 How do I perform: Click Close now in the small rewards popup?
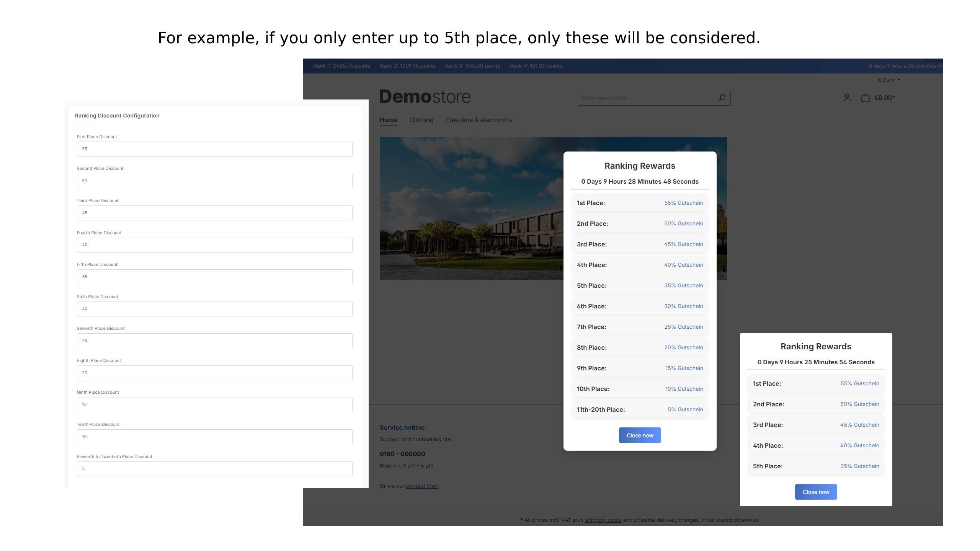pyautogui.click(x=816, y=492)
